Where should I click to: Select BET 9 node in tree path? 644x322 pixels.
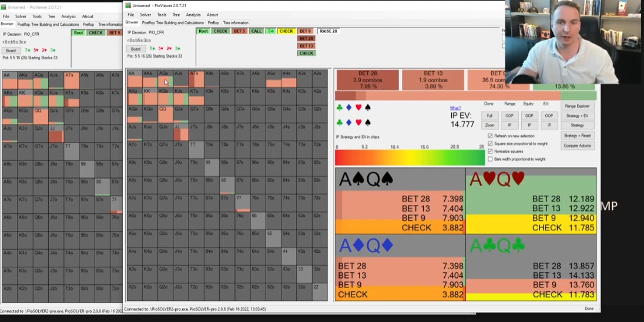pyautogui.click(x=305, y=31)
